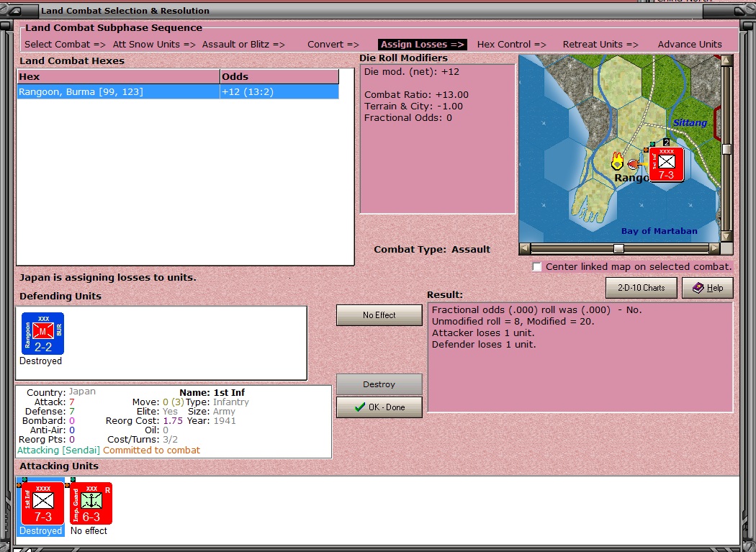Click the Odds column header
The image size is (756, 552).
click(279, 77)
